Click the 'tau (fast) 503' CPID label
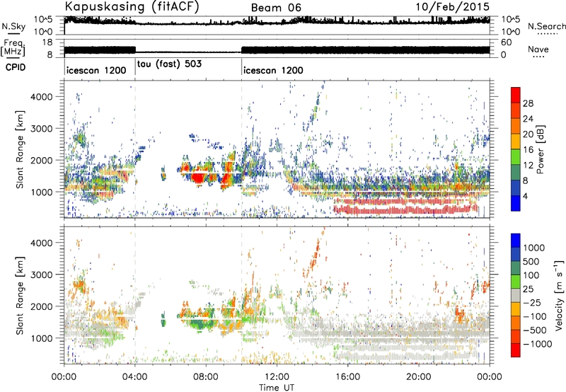The height and width of the screenshot is (392, 566). coord(169,64)
